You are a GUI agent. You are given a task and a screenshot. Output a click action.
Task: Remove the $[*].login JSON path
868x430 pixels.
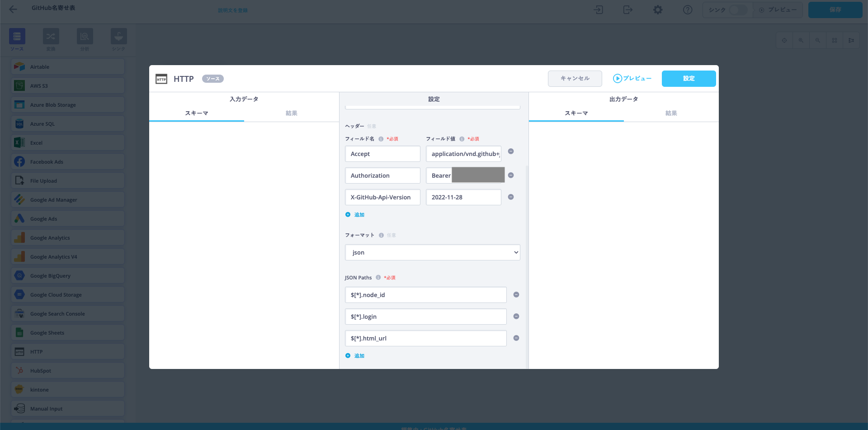pos(516,317)
